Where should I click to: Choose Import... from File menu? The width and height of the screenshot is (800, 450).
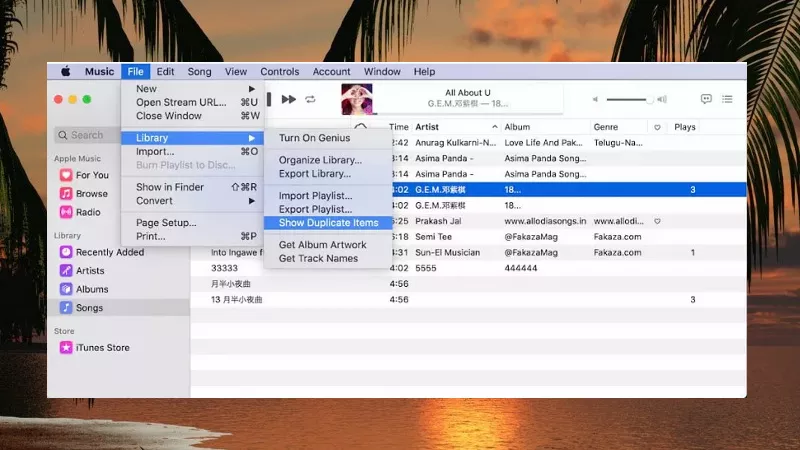click(192, 152)
